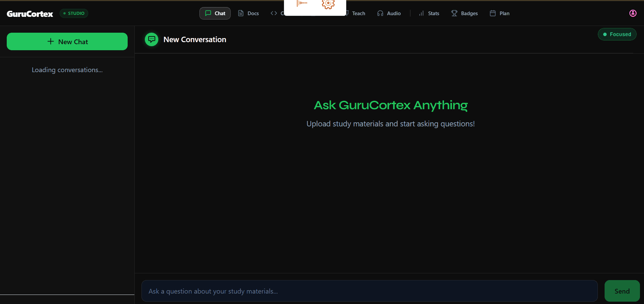Open the Stats tab
644x304 pixels.
pos(429,13)
